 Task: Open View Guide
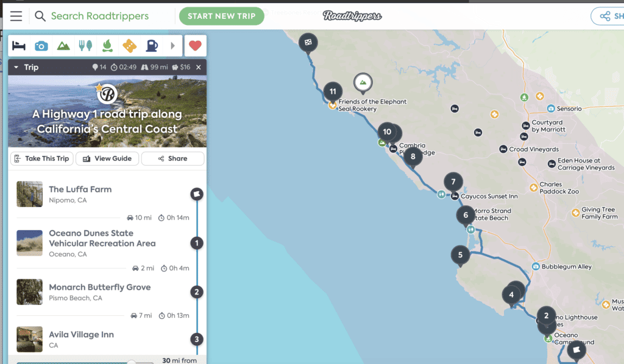[107, 158]
